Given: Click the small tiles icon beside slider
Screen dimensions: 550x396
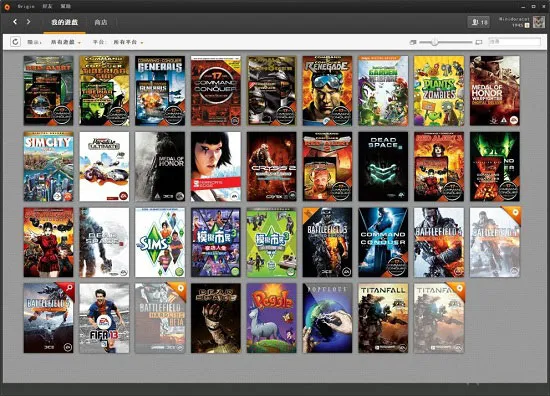Looking at the screenshot, I should point(413,42).
